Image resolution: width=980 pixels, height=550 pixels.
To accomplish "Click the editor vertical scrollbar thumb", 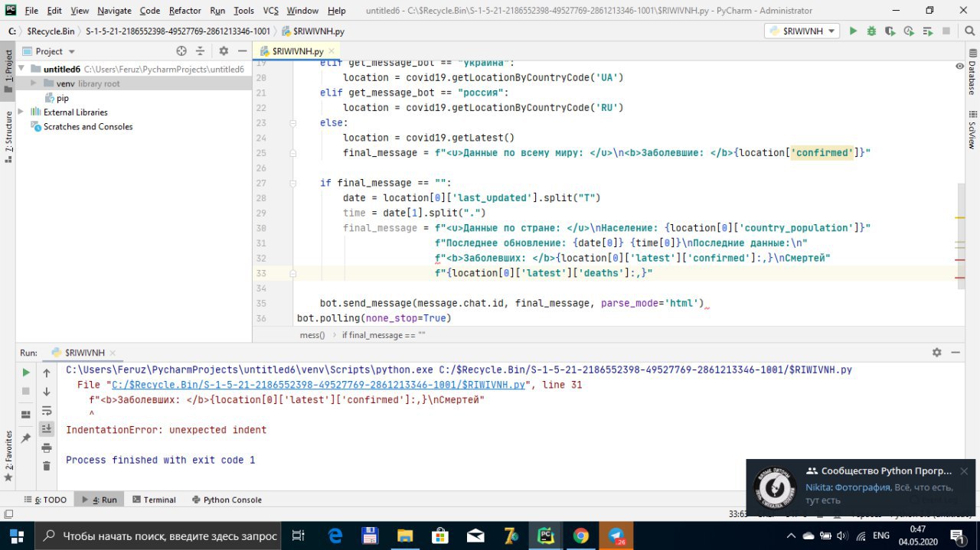I will pyautogui.click(x=960, y=236).
